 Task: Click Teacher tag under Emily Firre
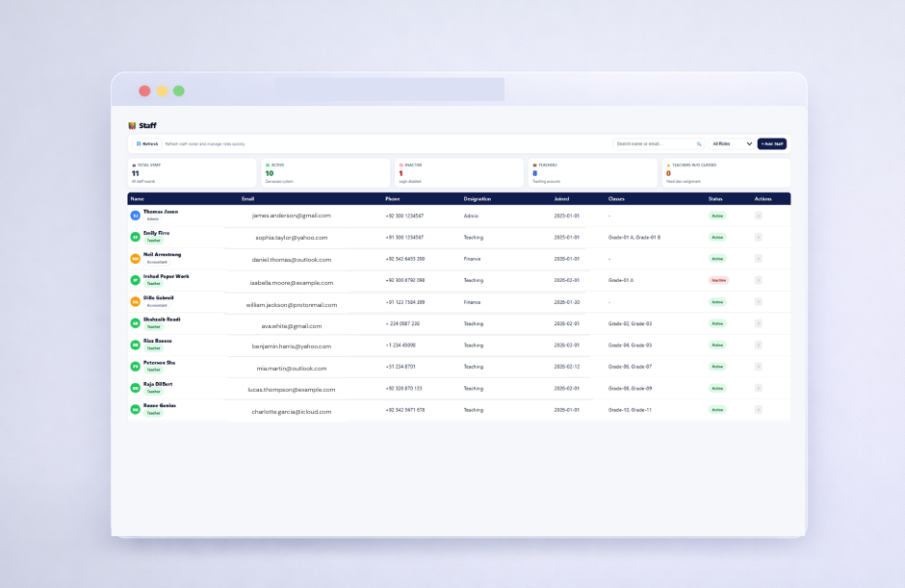tap(153, 241)
